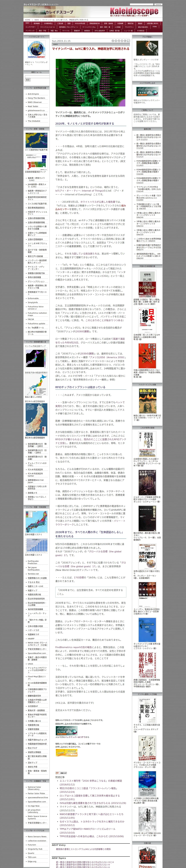The image size is (186, 868).
Task: Open the Futurism link
Action: click(x=32, y=845)
